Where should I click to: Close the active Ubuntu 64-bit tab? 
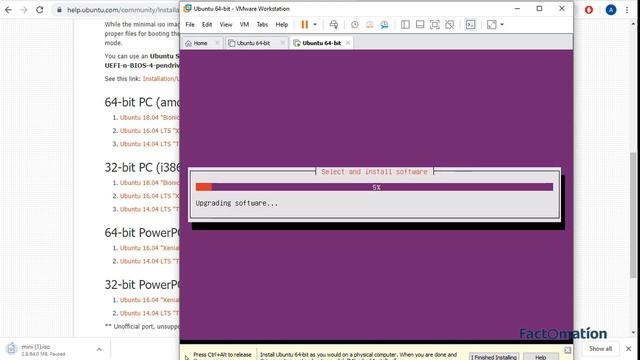click(x=348, y=43)
